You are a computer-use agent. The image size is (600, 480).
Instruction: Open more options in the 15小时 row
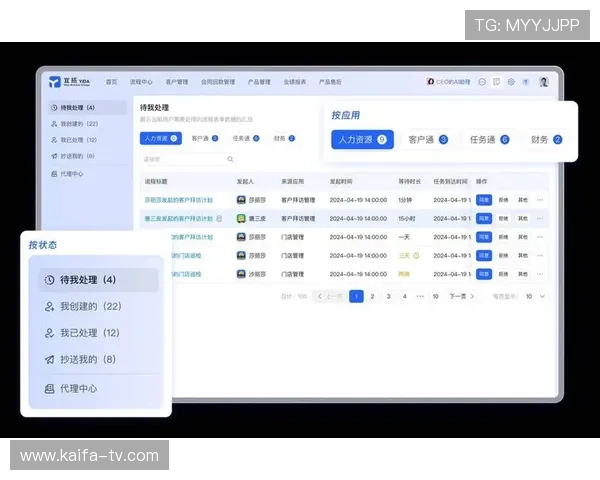540,219
